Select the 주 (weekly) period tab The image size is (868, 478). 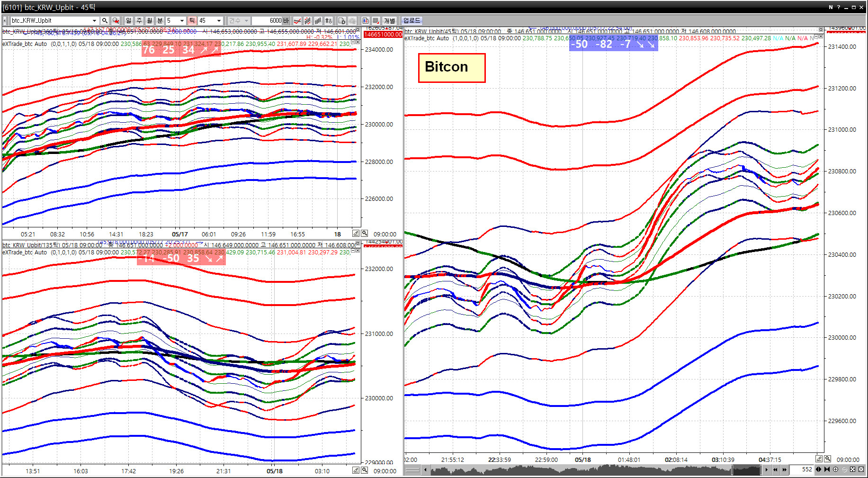(139, 20)
